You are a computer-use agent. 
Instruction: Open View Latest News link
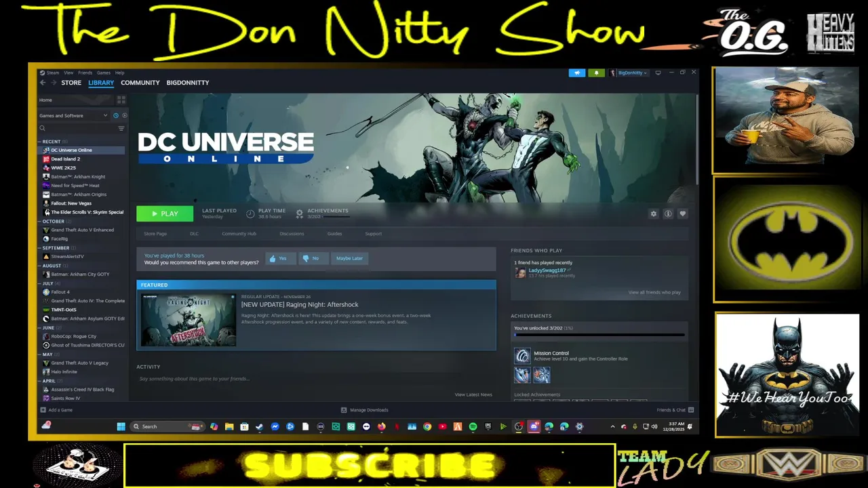point(473,394)
